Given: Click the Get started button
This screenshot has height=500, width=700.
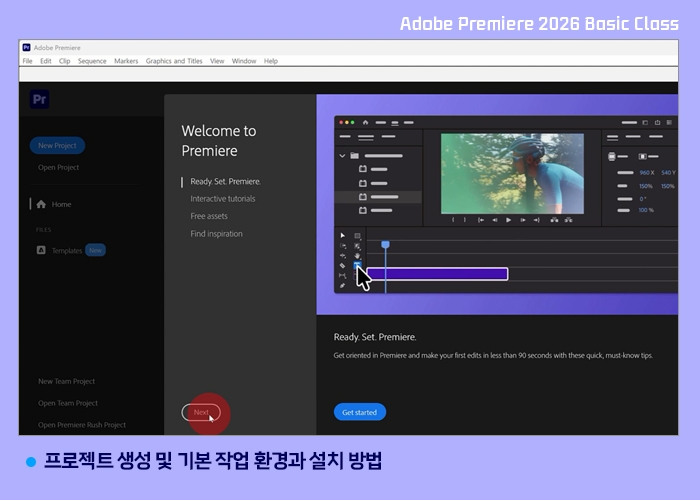Looking at the screenshot, I should click(360, 412).
